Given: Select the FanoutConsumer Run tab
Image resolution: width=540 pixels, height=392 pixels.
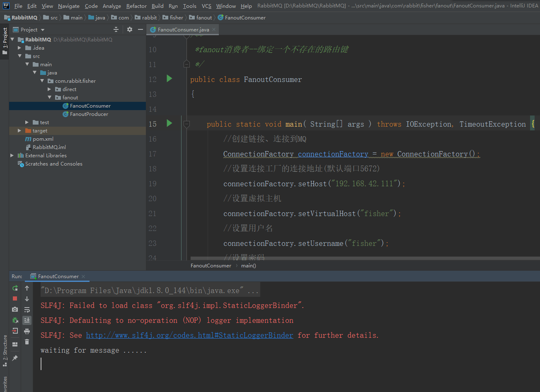Looking at the screenshot, I should [58, 277].
